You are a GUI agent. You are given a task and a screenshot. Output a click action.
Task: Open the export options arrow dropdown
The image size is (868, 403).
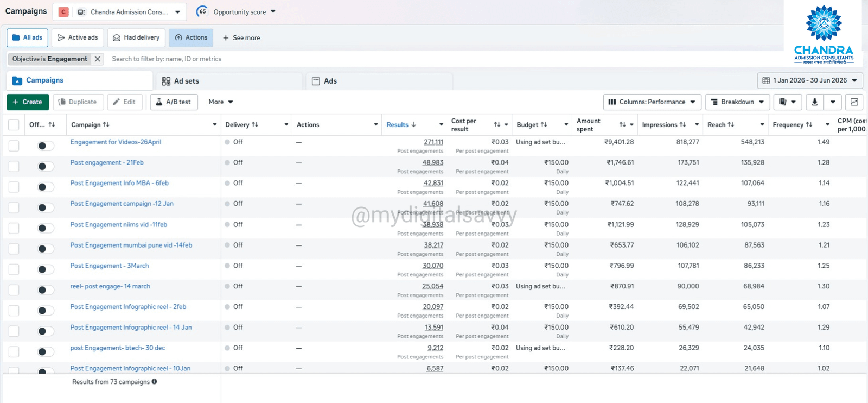click(x=833, y=102)
